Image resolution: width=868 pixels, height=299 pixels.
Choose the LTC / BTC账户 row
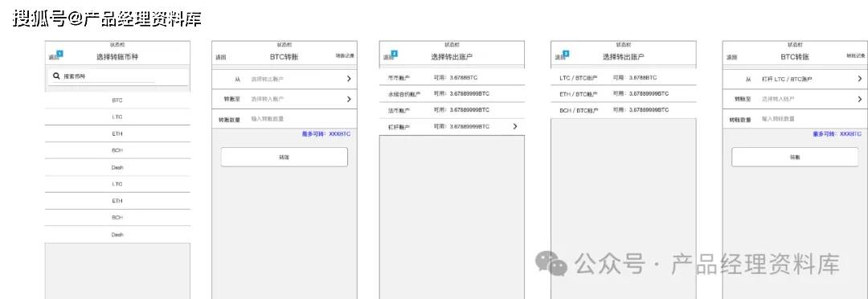pos(624,78)
